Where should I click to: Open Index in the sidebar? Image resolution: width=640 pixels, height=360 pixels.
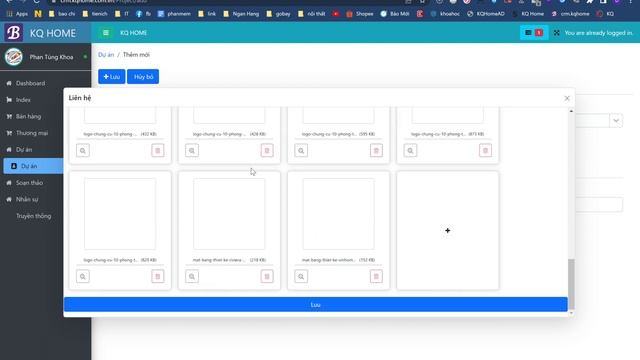[x=23, y=100]
